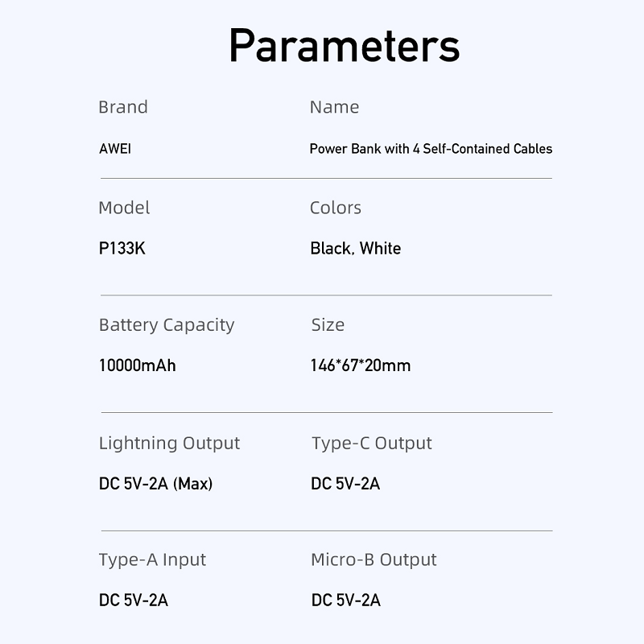Select the P133K model value

point(122,249)
